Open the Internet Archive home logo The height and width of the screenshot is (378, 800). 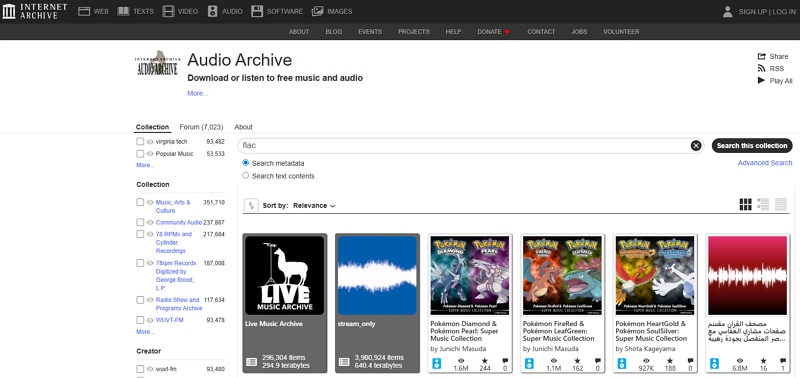click(x=35, y=11)
